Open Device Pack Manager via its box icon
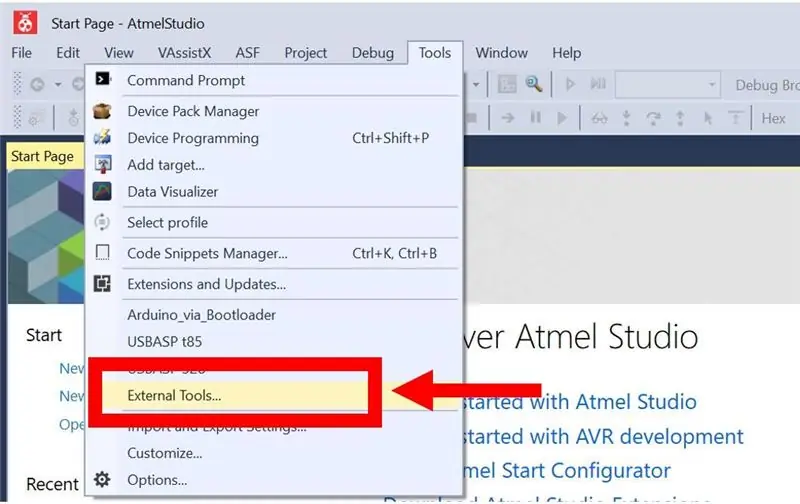Image resolution: width=800 pixels, height=504 pixels. [x=102, y=111]
